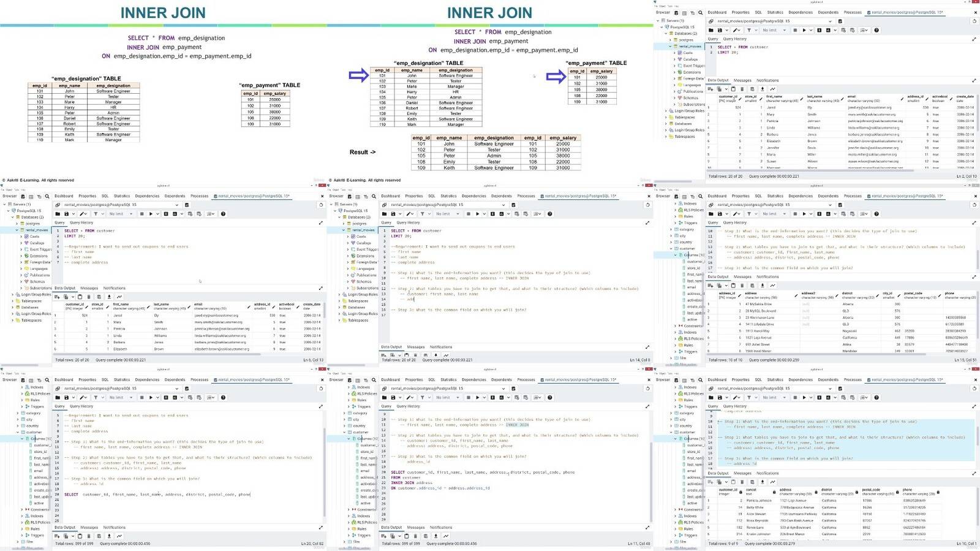The image size is (980, 551).
Task: Switch to Messages tab in Ln 6, Col 13 window
Action: tap(89, 288)
